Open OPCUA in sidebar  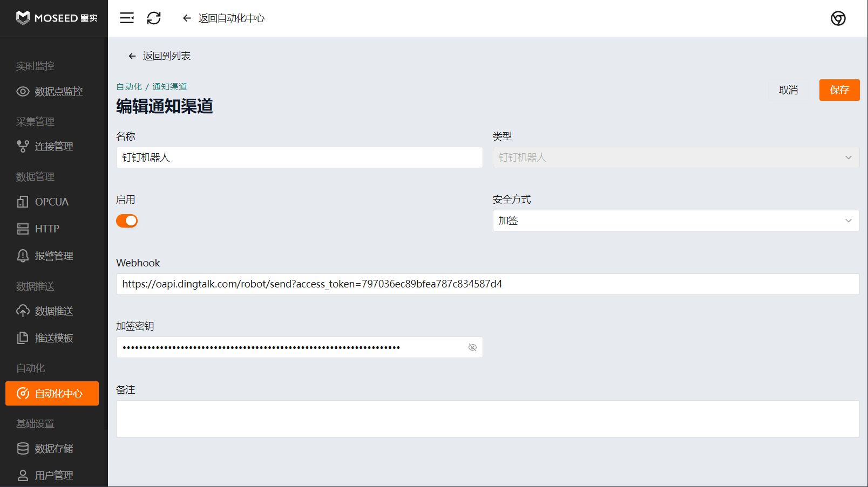tap(52, 202)
